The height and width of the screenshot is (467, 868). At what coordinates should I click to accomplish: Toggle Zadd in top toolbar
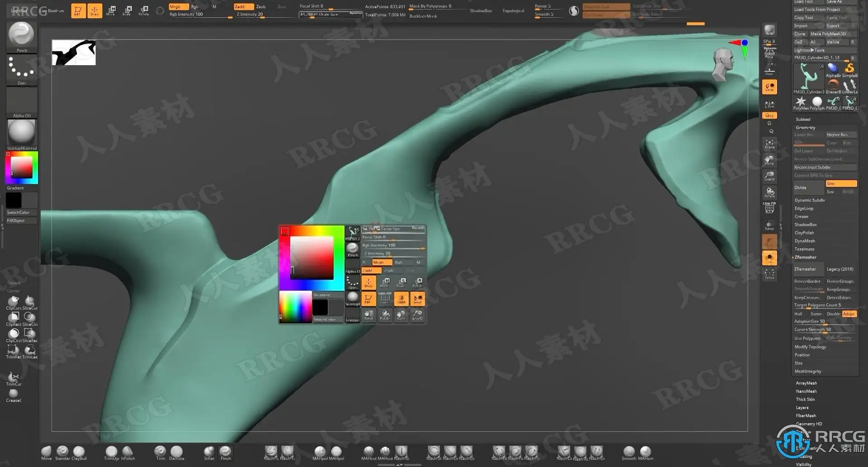(x=244, y=7)
